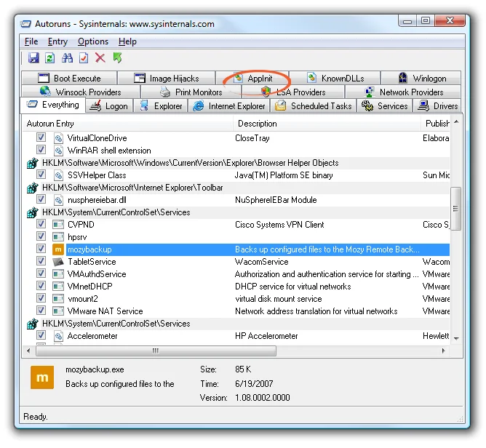The width and height of the screenshot is (486, 448).
Task: Click the red X Delete icon
Action: click(x=100, y=58)
